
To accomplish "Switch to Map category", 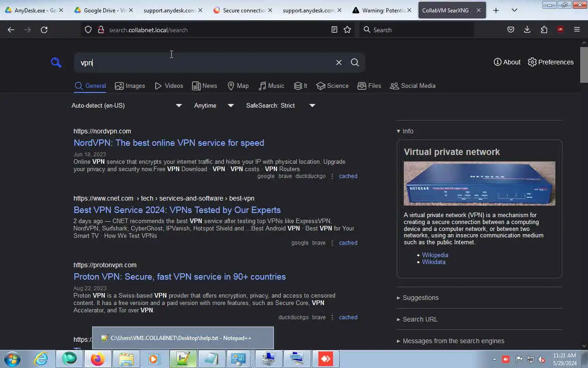I will coord(238,86).
